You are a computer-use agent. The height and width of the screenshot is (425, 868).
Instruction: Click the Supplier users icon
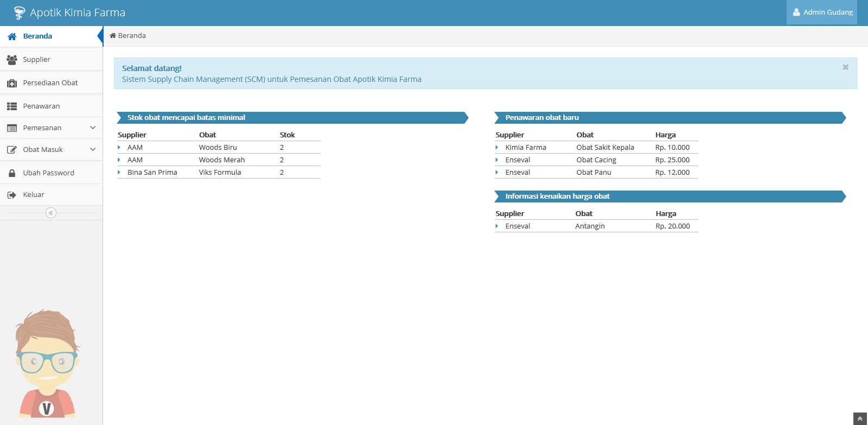pyautogui.click(x=12, y=60)
